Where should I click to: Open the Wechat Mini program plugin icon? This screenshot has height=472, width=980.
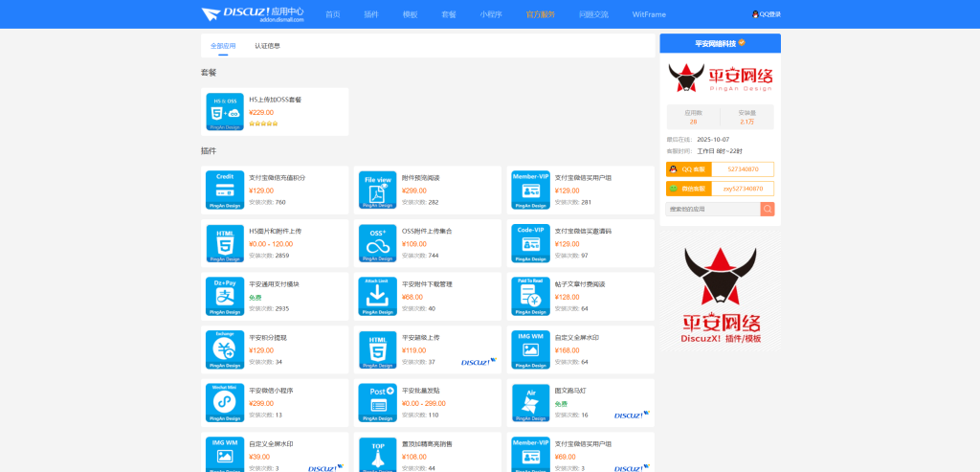click(x=225, y=403)
